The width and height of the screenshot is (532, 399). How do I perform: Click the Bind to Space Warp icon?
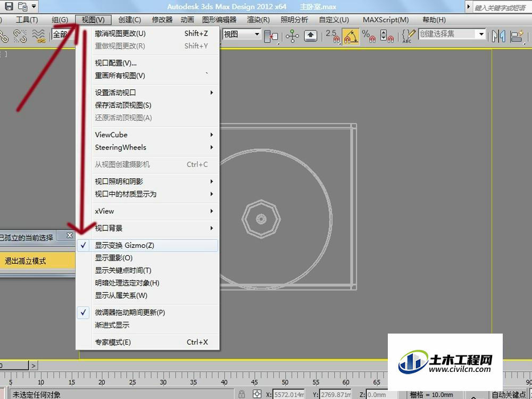click(39, 36)
